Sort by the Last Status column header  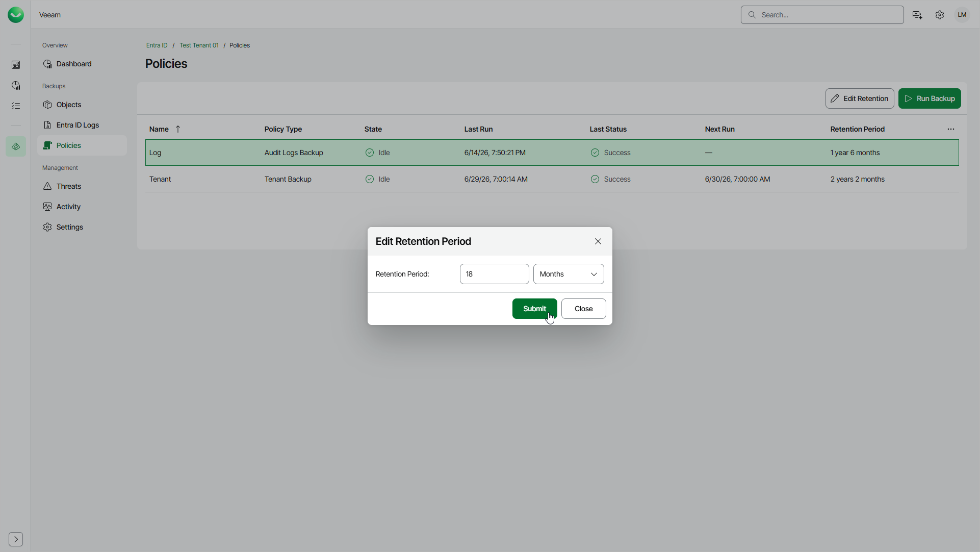coord(608,129)
